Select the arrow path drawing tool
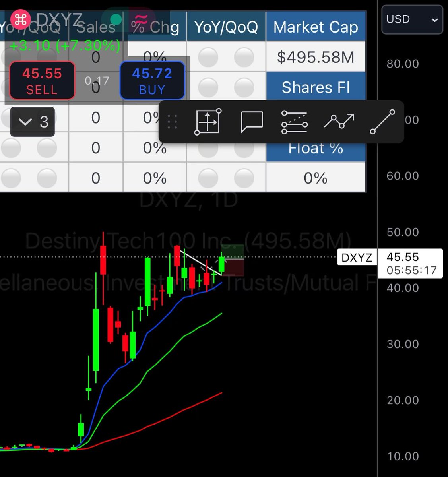The height and width of the screenshot is (477, 448). point(339,121)
